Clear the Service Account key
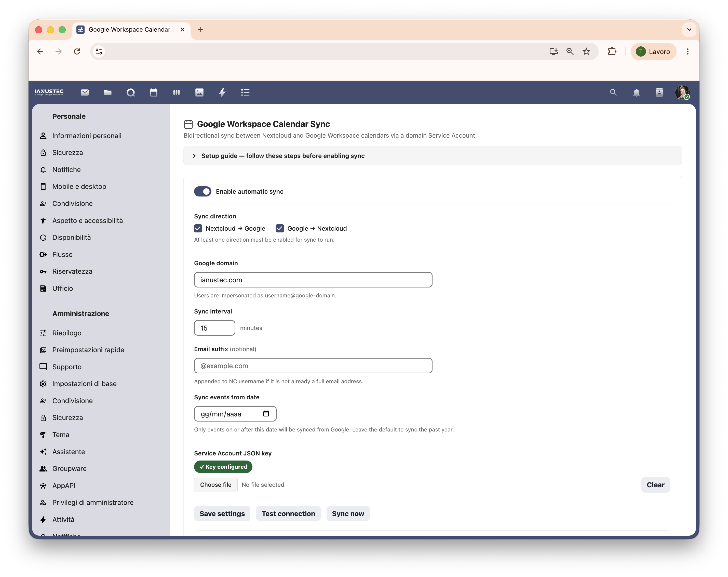 (655, 485)
